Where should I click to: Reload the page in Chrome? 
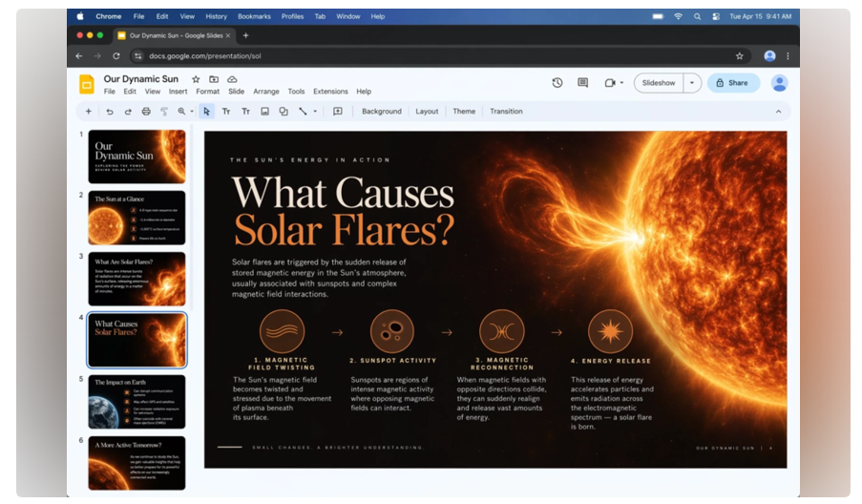pyautogui.click(x=116, y=56)
